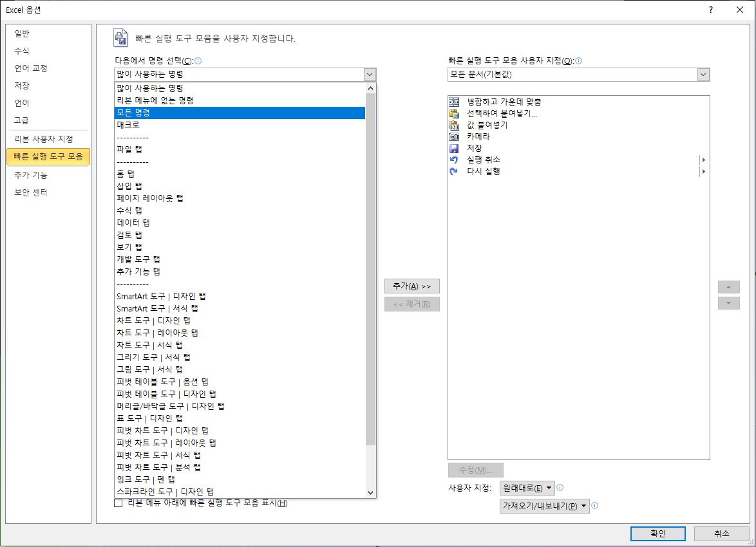Click the Redo arrow icon
The height and width of the screenshot is (547, 756).
click(x=454, y=171)
